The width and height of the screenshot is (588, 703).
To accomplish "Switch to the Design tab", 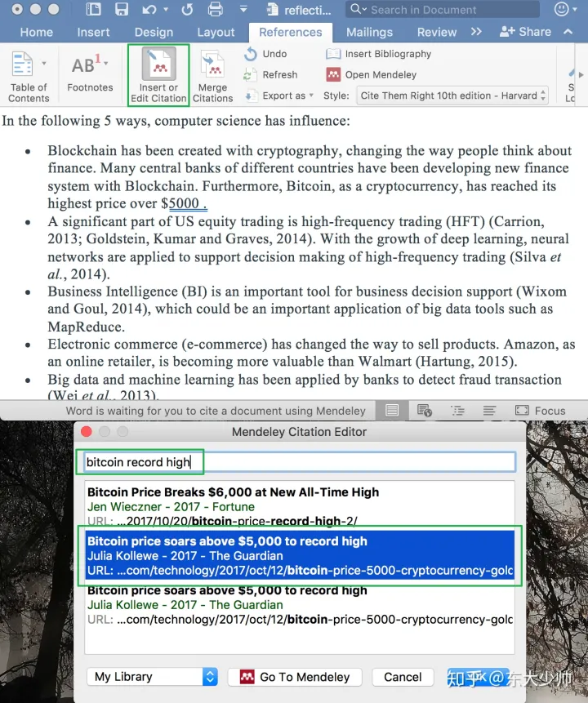I will [154, 33].
